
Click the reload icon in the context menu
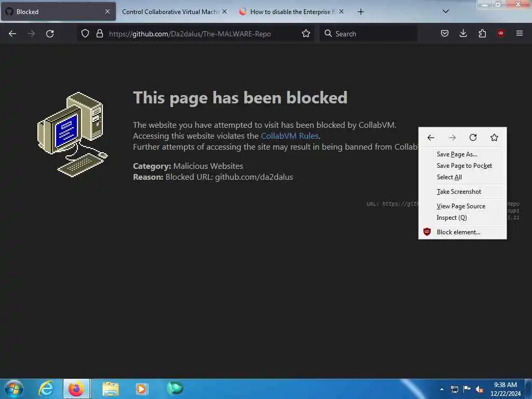click(x=473, y=137)
